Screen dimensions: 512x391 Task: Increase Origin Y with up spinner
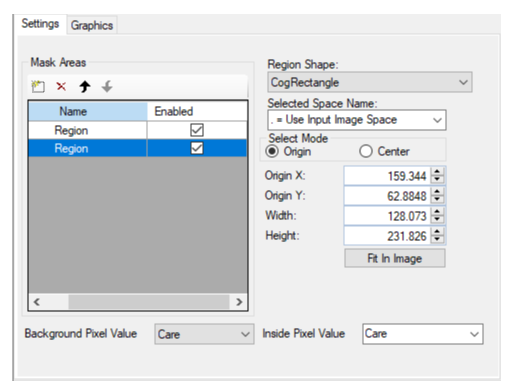437,191
